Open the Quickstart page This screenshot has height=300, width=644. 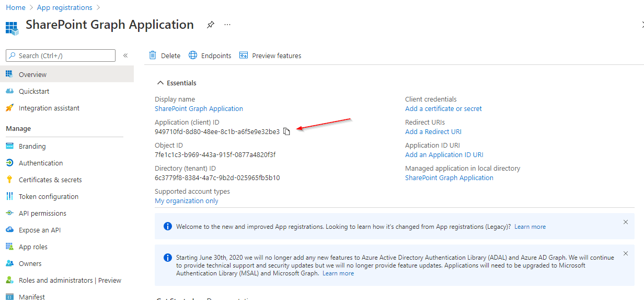pos(34,91)
